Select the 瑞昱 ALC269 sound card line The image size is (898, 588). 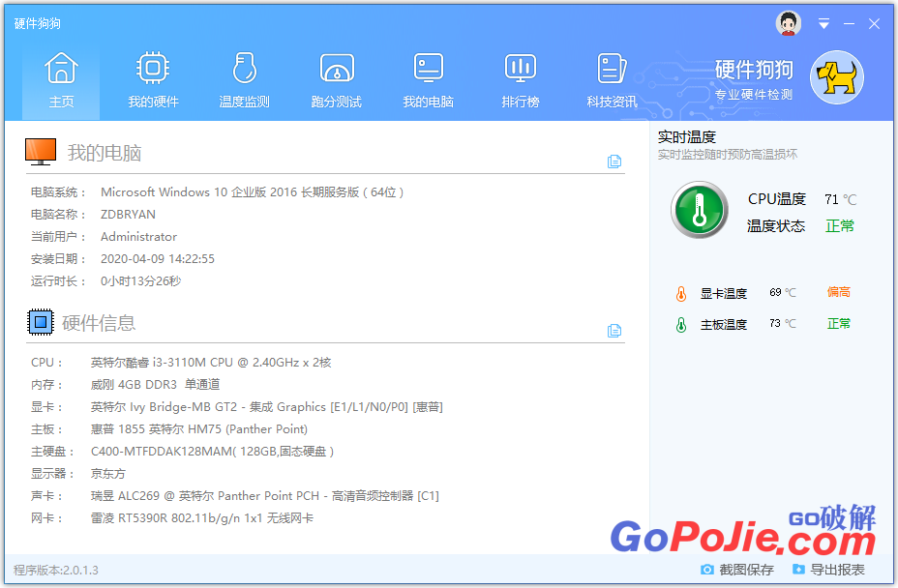click(x=264, y=496)
